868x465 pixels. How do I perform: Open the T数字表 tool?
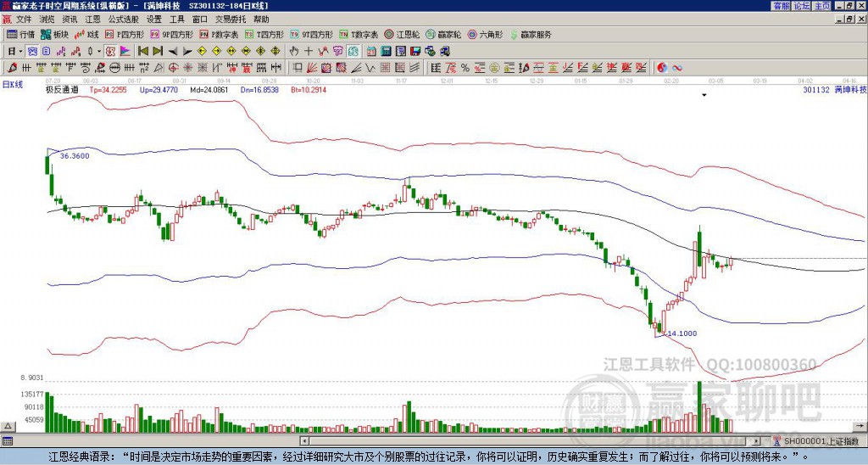(x=359, y=34)
